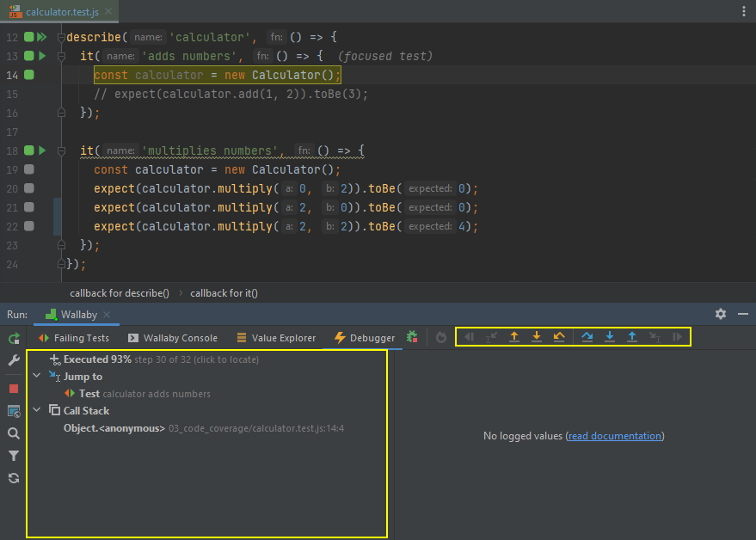Click the gray coverage indicator on line 20
756x540 pixels.
[x=29, y=188]
